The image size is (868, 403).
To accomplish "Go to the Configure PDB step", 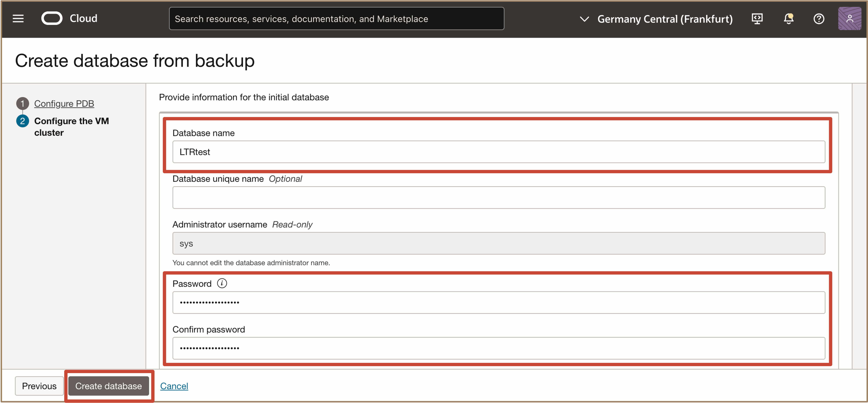I will [x=64, y=104].
